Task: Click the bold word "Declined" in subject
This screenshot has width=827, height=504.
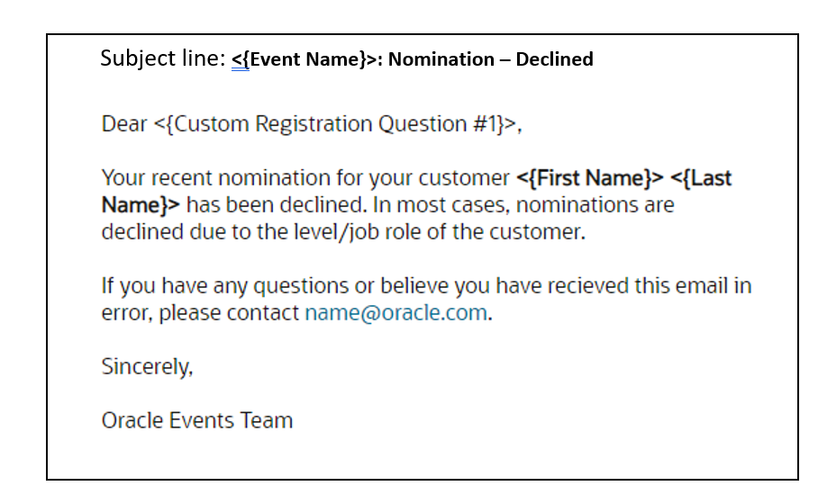Action: 554,59
